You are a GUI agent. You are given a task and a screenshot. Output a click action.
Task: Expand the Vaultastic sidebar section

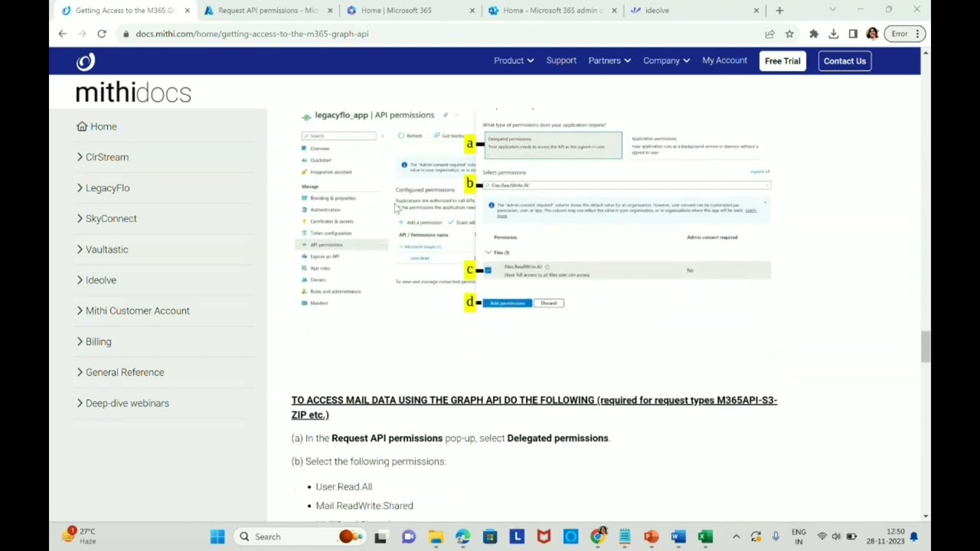coord(103,249)
